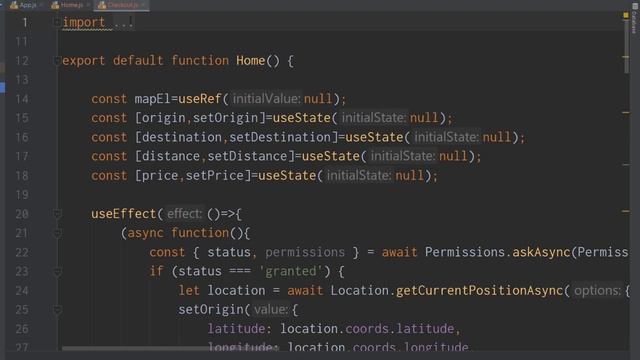
Task: Click the 'granted' string literal
Action: pos(291,271)
